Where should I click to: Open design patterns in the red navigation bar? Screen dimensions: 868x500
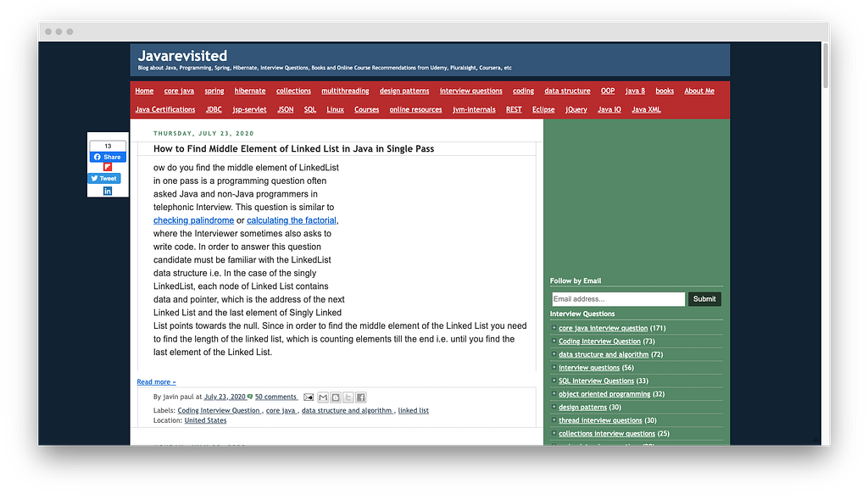404,91
